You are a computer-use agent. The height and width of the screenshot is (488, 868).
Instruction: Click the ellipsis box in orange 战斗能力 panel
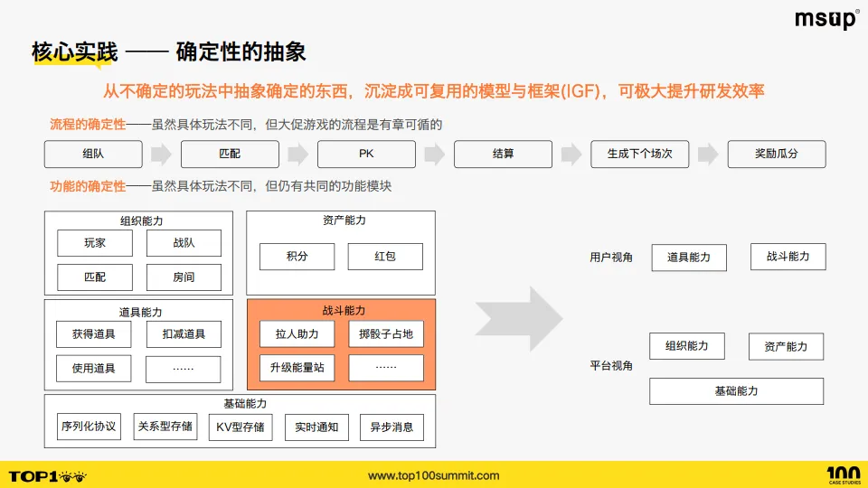click(386, 368)
